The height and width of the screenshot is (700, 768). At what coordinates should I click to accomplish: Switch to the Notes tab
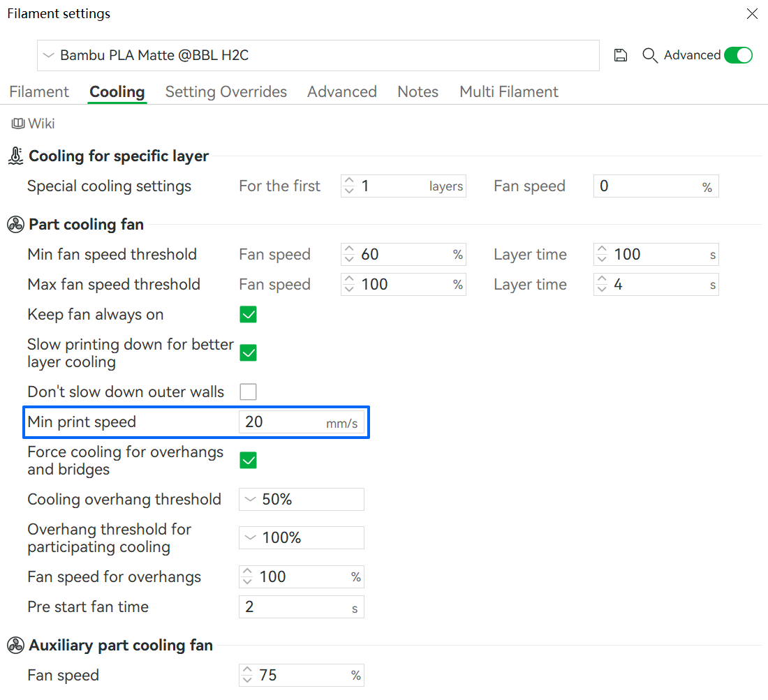pos(418,91)
